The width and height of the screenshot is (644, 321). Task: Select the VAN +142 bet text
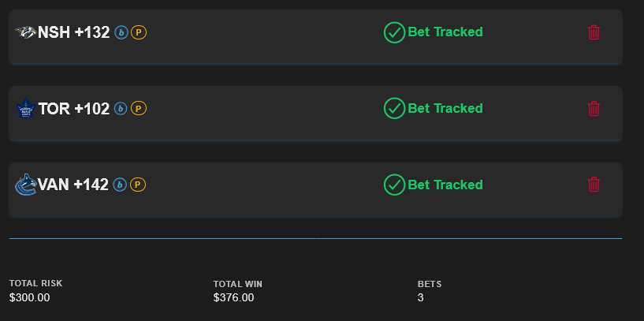coord(73,185)
